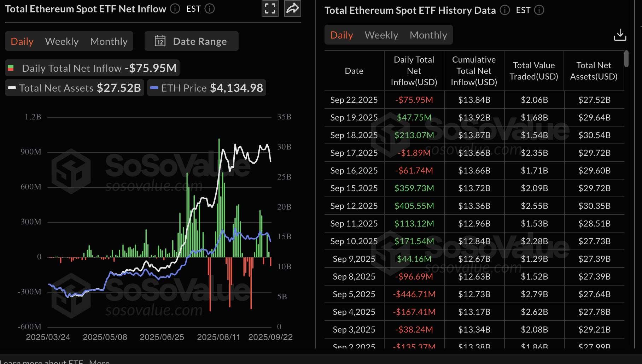The height and width of the screenshot is (364, 642).
Task: Click the share icon above the chart
Action: pyautogui.click(x=292, y=8)
